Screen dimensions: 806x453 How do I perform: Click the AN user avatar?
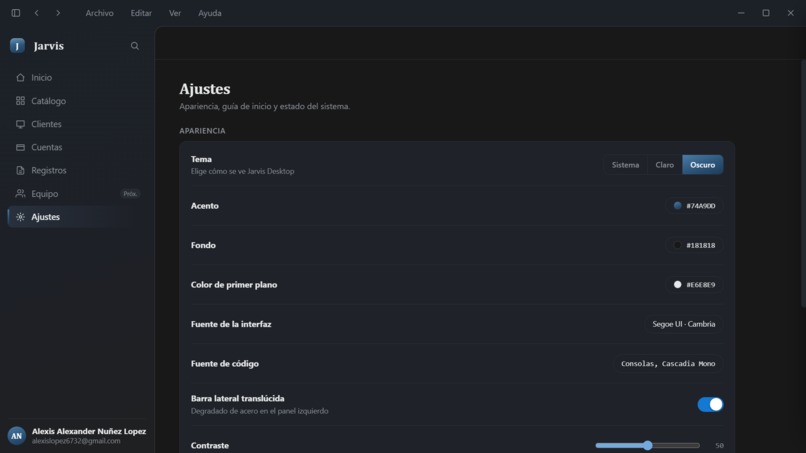[16, 436]
